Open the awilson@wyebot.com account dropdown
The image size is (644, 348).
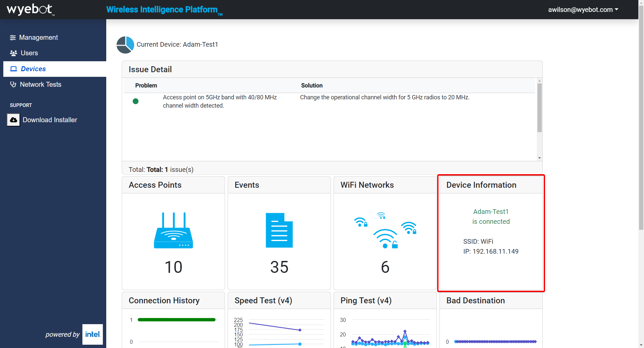[583, 10]
